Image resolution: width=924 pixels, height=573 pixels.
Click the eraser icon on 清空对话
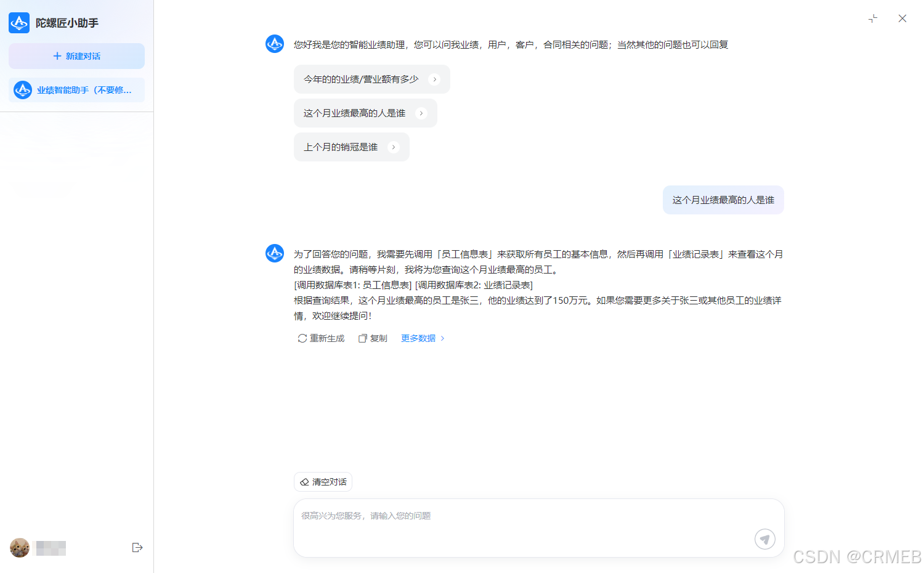[x=304, y=482]
